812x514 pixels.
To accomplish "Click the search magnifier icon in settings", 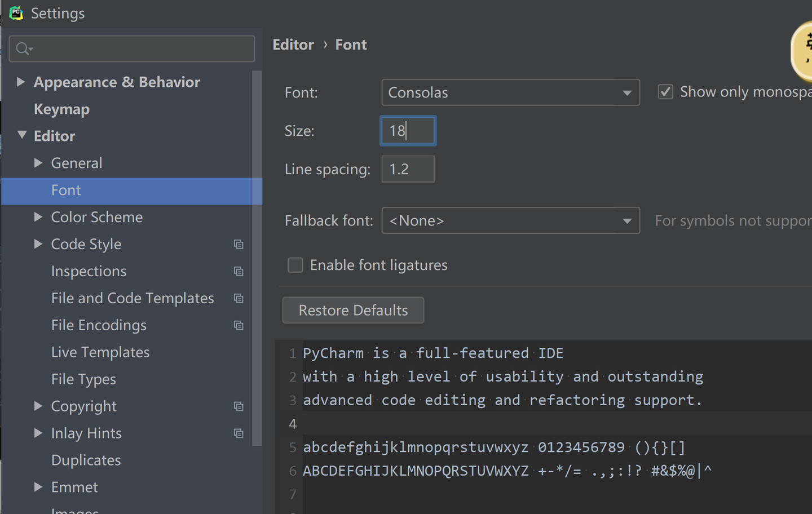I will click(x=23, y=49).
